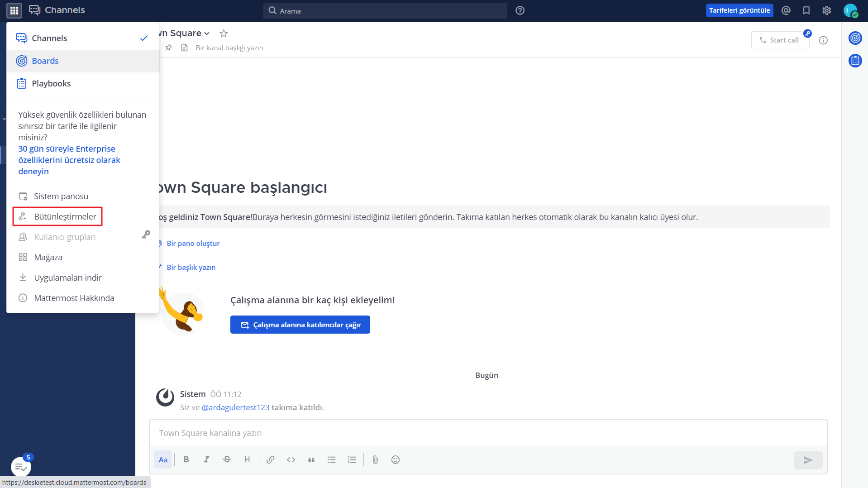The width and height of the screenshot is (868, 488).
Task: Click the channel header document icon
Action: click(x=184, y=48)
